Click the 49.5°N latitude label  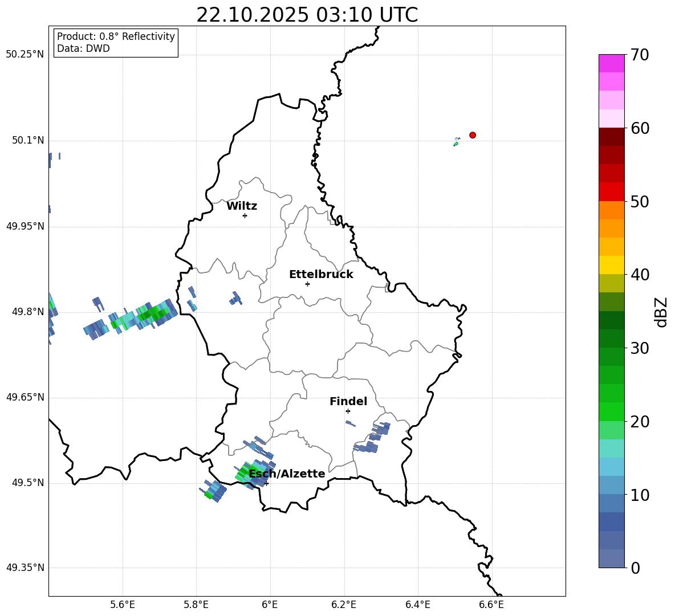28,483
